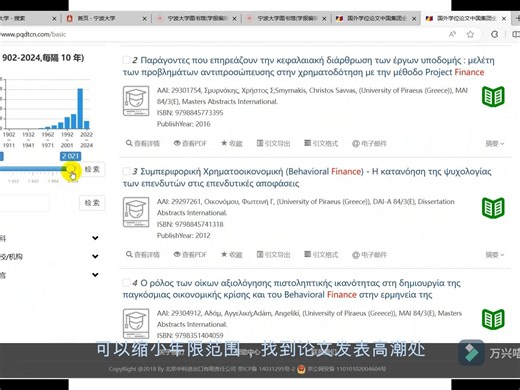Screen dimensions: 520x390
Task: Expand the abstract (摘要) of result 3
Action: 495,255
